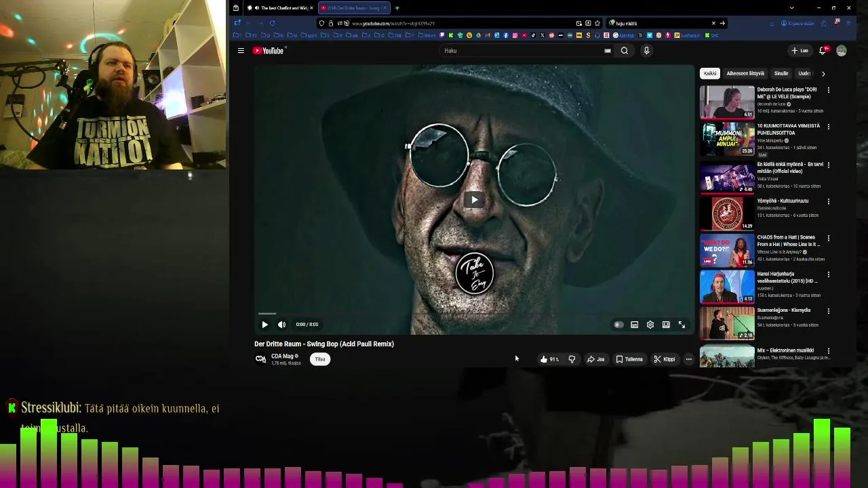Open the CDA Mag channel avatar
The image size is (868, 488).
260,359
